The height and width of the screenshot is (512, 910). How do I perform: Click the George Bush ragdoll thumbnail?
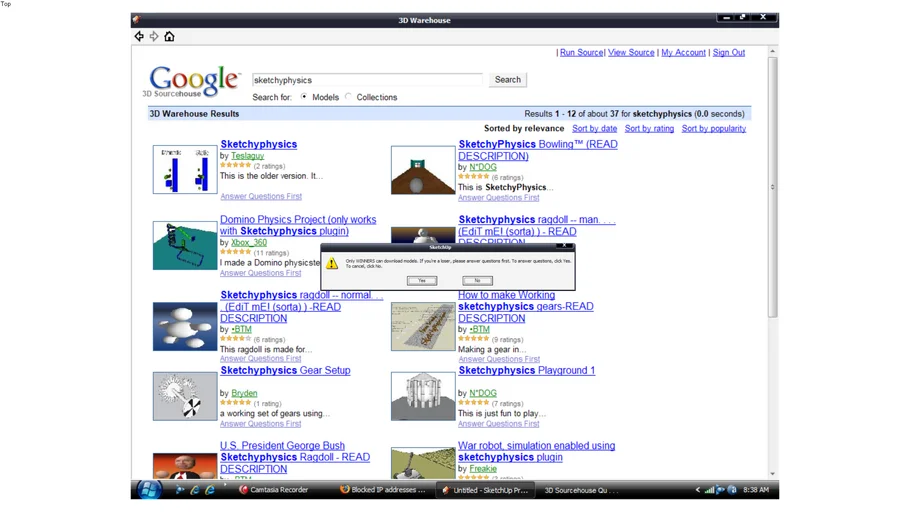(x=185, y=466)
